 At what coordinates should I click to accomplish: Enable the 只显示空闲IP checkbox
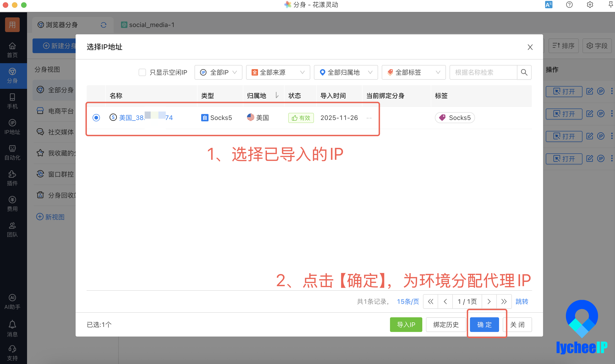coord(142,72)
